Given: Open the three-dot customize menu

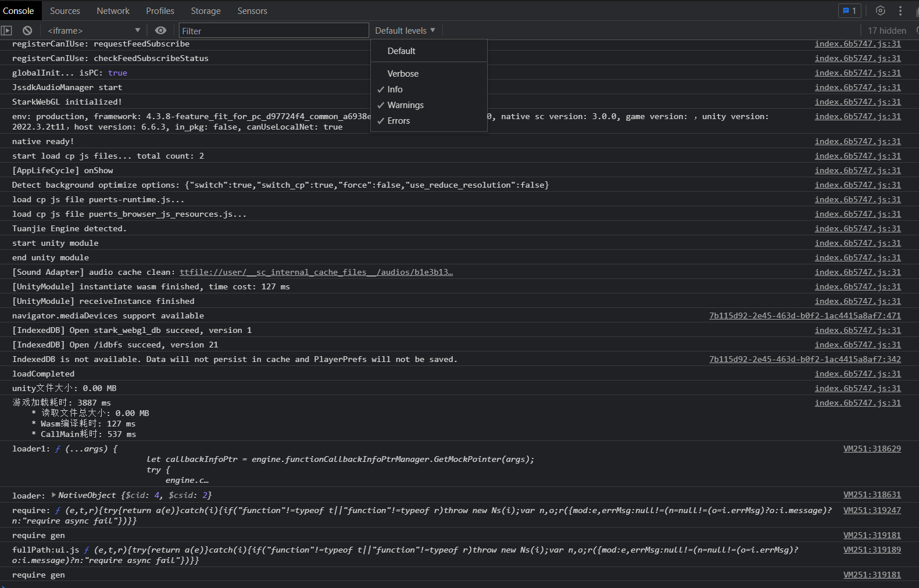Looking at the screenshot, I should click(x=900, y=11).
